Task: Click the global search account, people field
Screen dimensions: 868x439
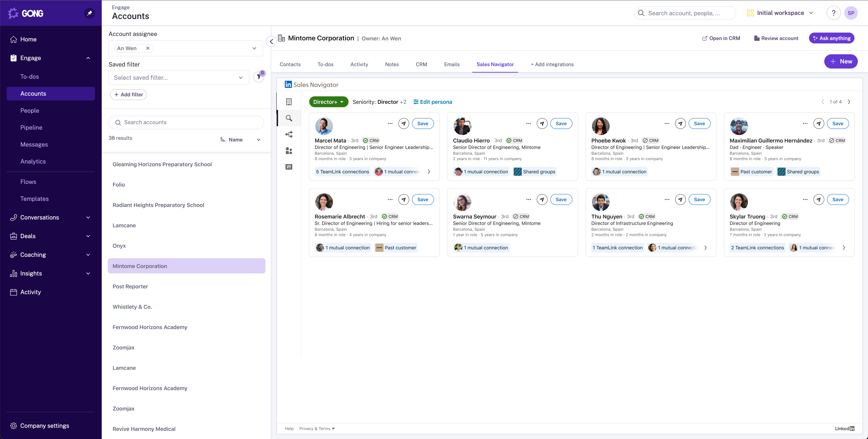Action: coord(685,13)
